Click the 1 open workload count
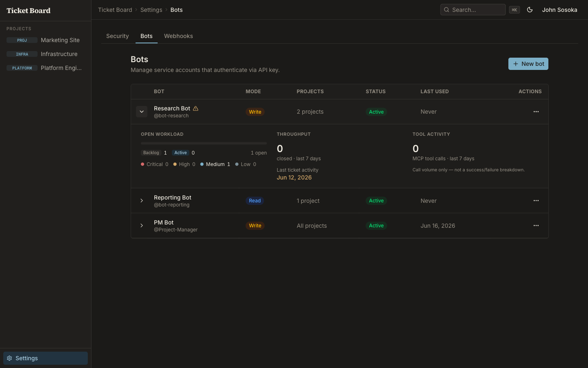588x368 pixels. (x=259, y=153)
